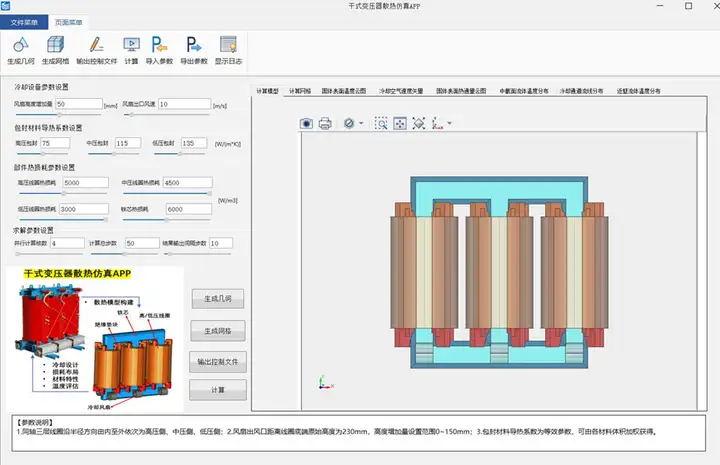Screen dimensions: 720x465
Task: Click the 中压包封 slider
Action: (114, 153)
